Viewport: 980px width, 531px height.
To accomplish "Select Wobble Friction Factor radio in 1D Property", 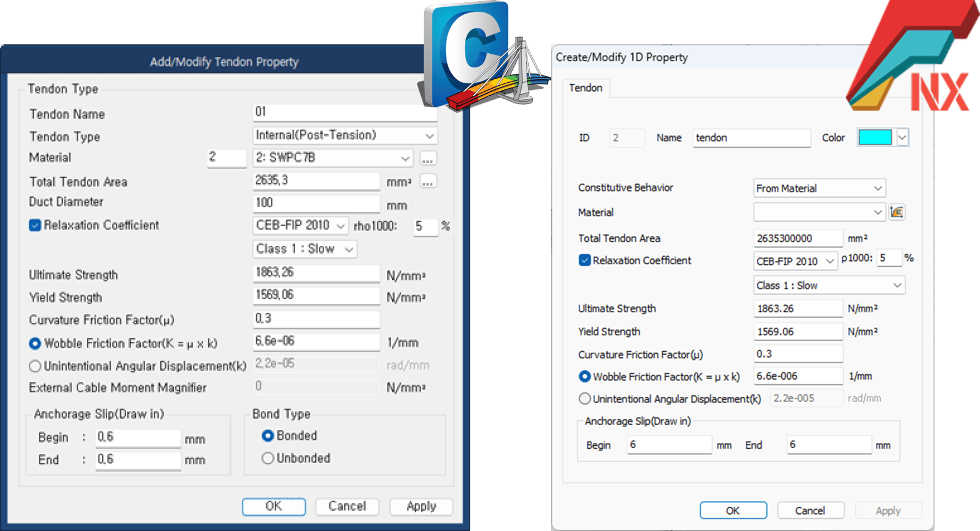I will (584, 377).
